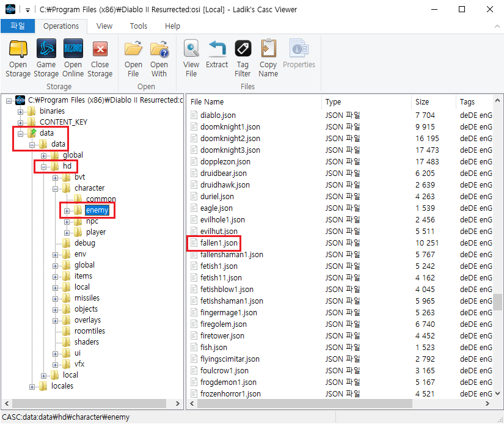Click the Game Storage Battle.net icon
This screenshot has width=504, height=424.
click(x=46, y=49)
